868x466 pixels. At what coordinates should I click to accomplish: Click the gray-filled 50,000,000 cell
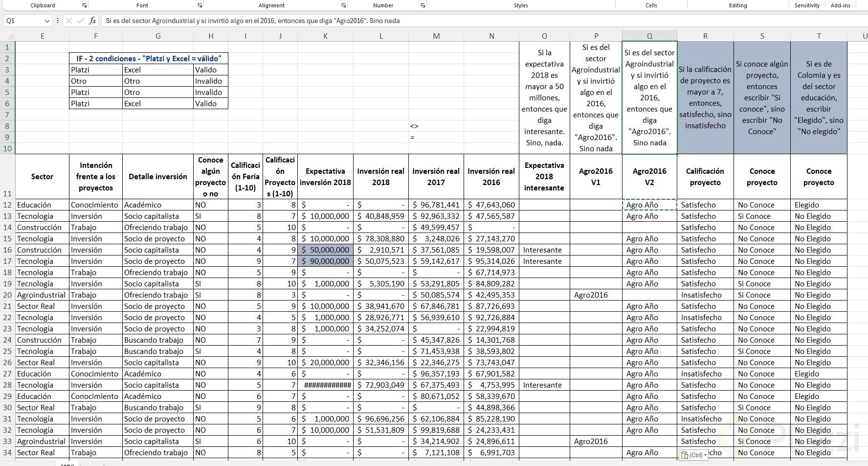325,250
